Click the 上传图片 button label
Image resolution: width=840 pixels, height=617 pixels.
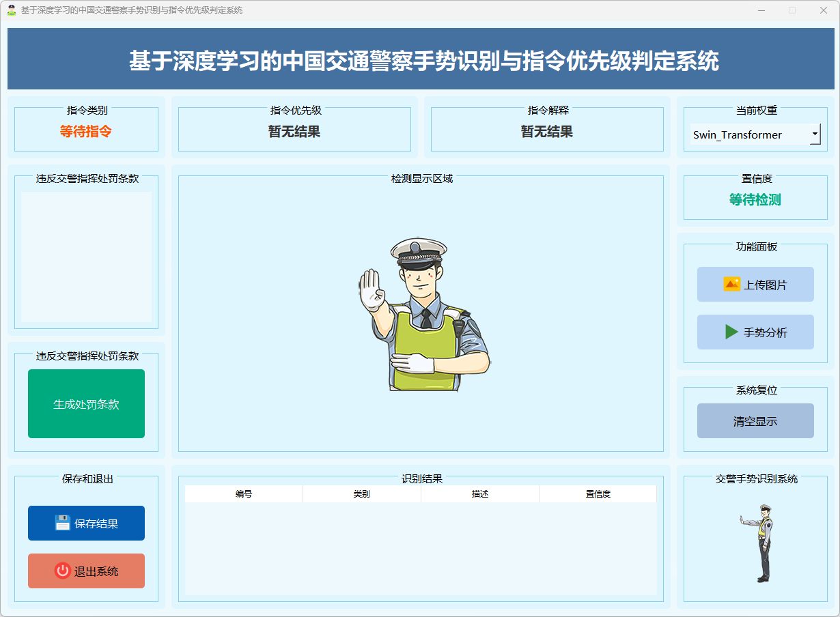click(765, 285)
